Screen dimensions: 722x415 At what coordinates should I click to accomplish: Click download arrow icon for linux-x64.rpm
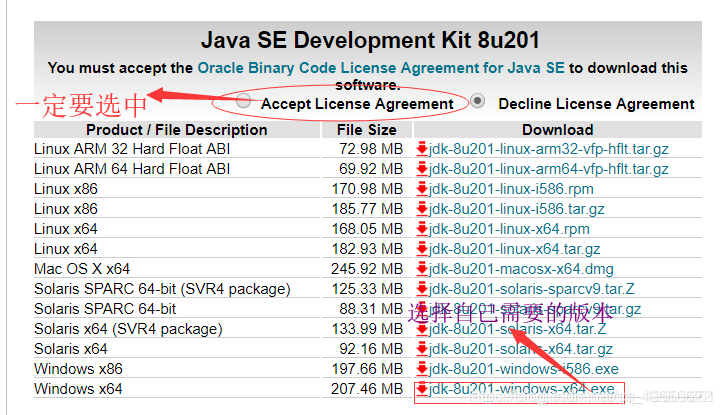pos(421,229)
